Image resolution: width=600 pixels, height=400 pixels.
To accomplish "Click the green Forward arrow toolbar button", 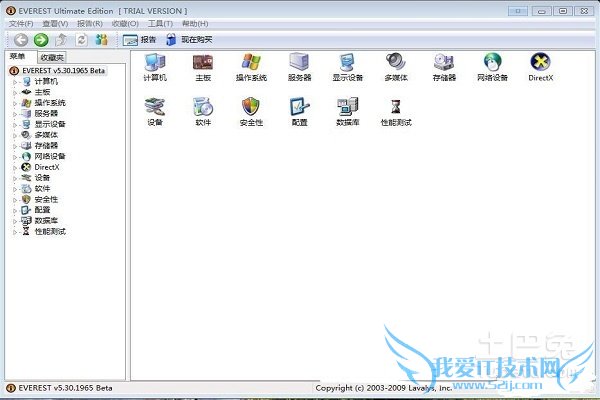I will (x=41, y=40).
